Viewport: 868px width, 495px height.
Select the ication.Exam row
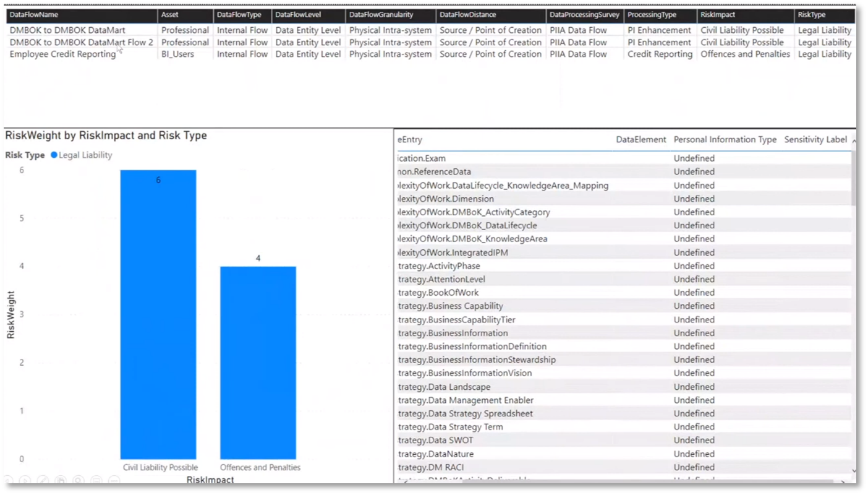623,158
